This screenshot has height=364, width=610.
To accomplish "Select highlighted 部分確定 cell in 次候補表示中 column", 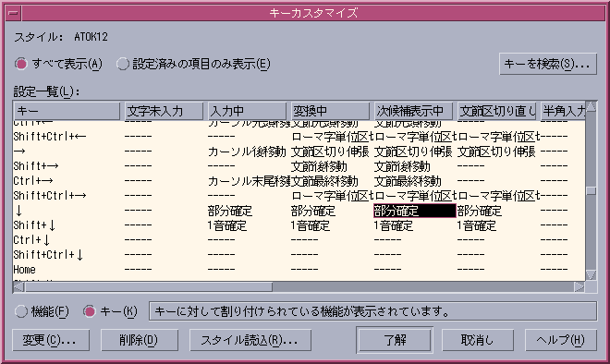I will (x=415, y=211).
